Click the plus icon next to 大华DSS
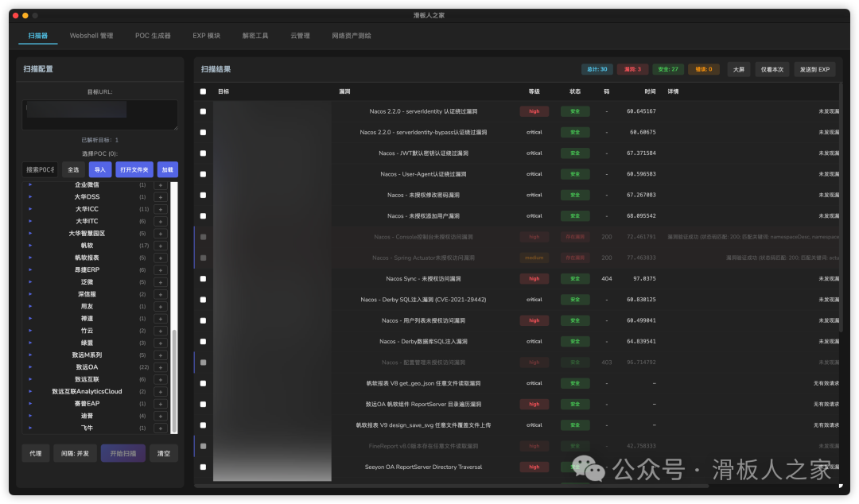859x504 pixels. tap(161, 197)
